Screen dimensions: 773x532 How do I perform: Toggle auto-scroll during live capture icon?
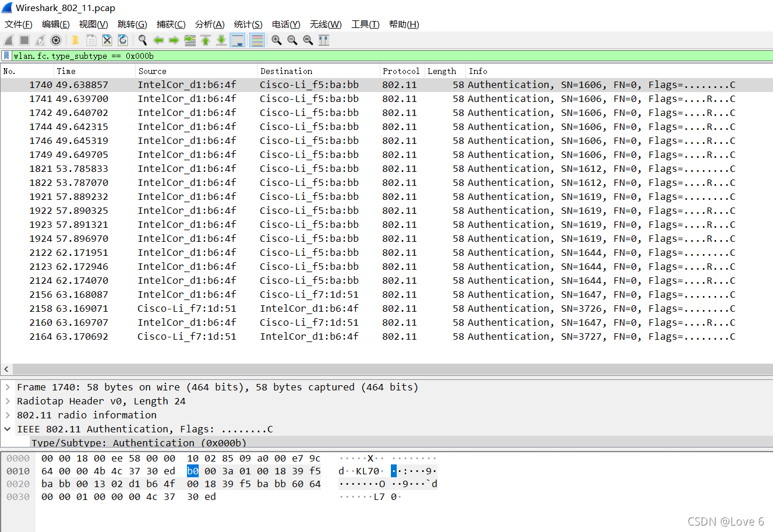pyautogui.click(x=238, y=40)
